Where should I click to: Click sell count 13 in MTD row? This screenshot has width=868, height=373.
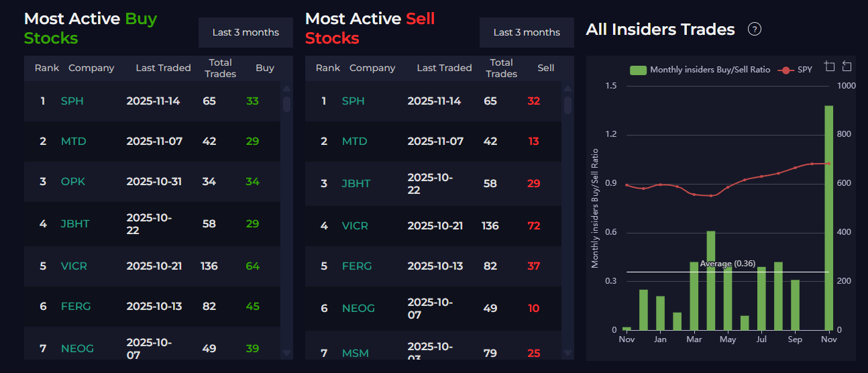[x=534, y=142]
